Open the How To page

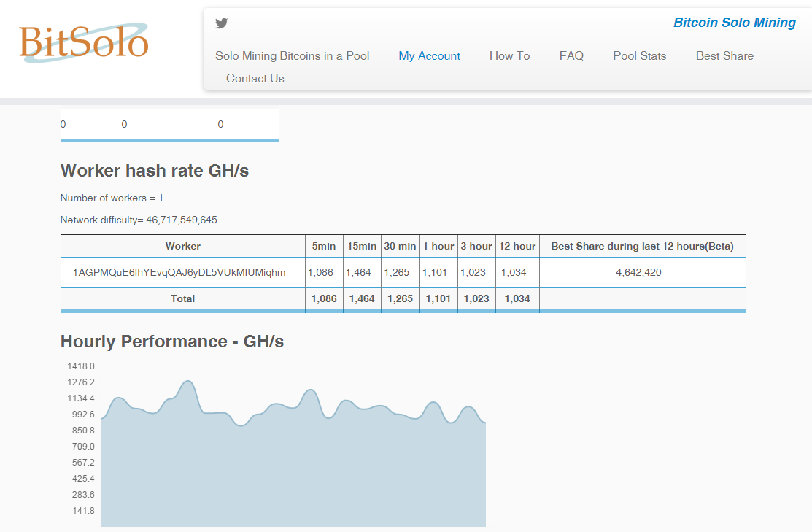coord(509,56)
